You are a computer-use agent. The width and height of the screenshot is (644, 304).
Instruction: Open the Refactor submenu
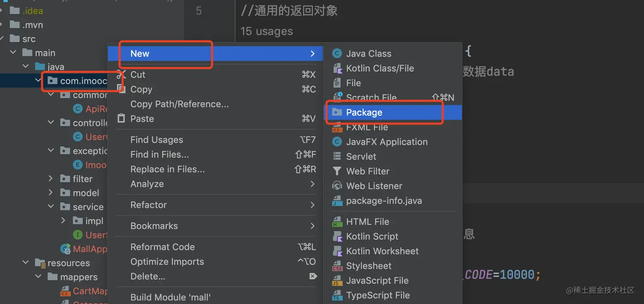click(149, 205)
